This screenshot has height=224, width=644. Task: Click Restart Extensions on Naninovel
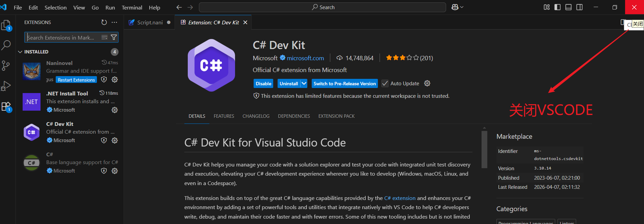(x=76, y=80)
